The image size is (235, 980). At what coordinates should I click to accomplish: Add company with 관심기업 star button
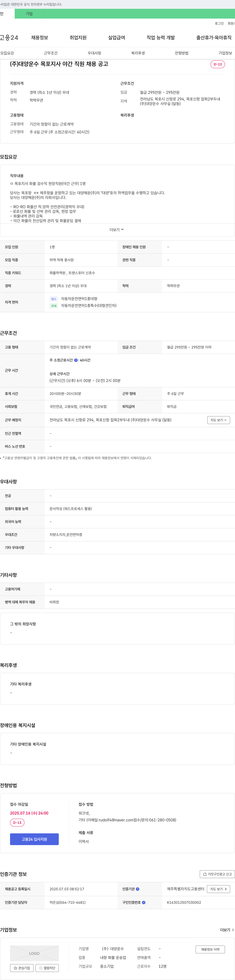pos(22,968)
